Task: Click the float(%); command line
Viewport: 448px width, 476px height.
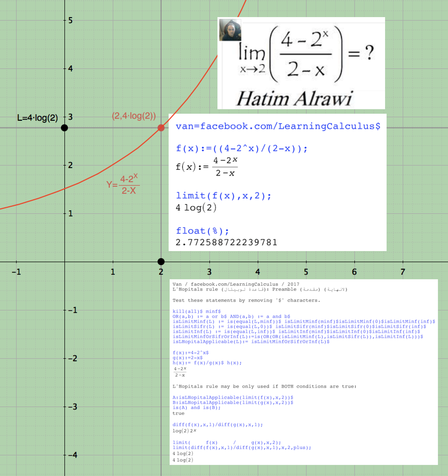Action: [202, 231]
